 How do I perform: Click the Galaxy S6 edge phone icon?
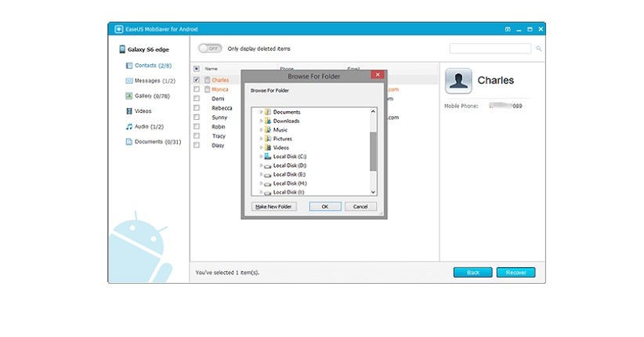122,49
